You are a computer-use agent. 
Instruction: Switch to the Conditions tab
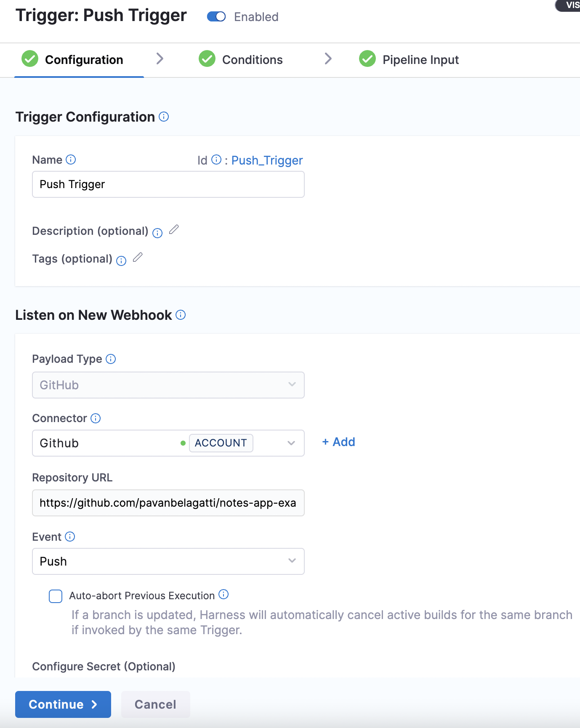252,59
